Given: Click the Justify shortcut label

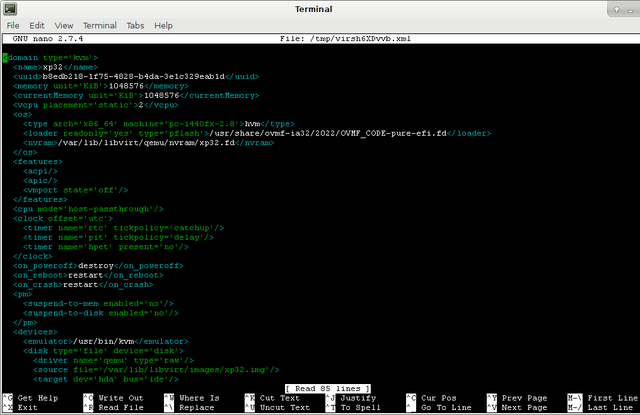Looking at the screenshot, I should 358,398.
